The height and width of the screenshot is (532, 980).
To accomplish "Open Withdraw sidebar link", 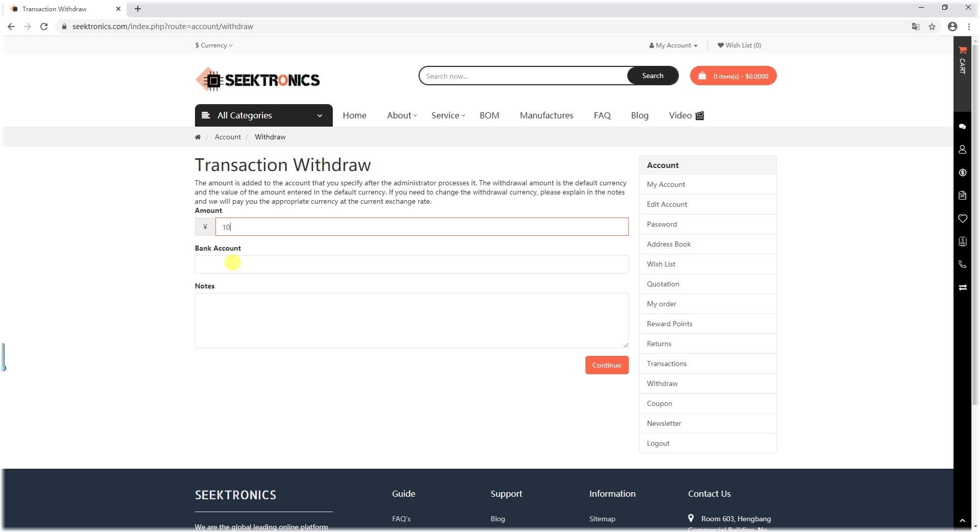I will [707, 383].
